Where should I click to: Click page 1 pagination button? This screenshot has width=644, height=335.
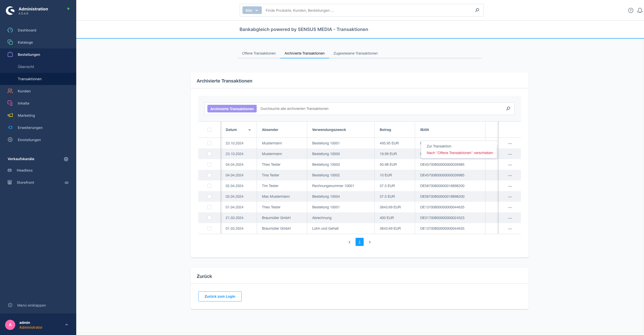pyautogui.click(x=359, y=242)
